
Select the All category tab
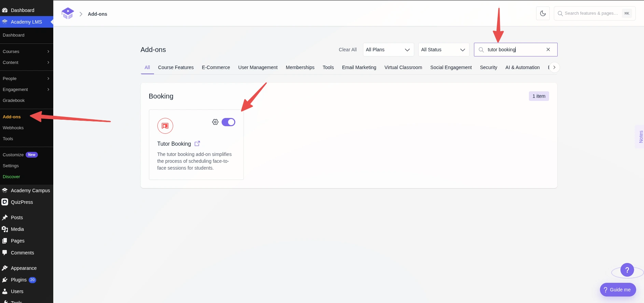[x=147, y=67]
